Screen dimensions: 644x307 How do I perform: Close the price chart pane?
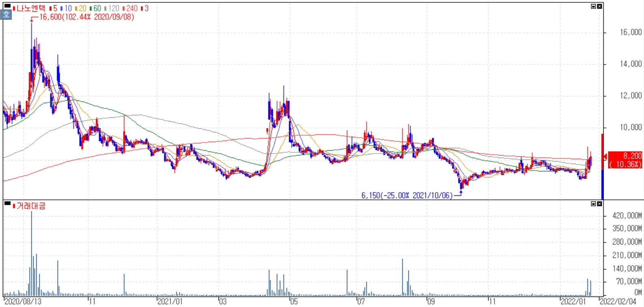(x=599, y=6)
